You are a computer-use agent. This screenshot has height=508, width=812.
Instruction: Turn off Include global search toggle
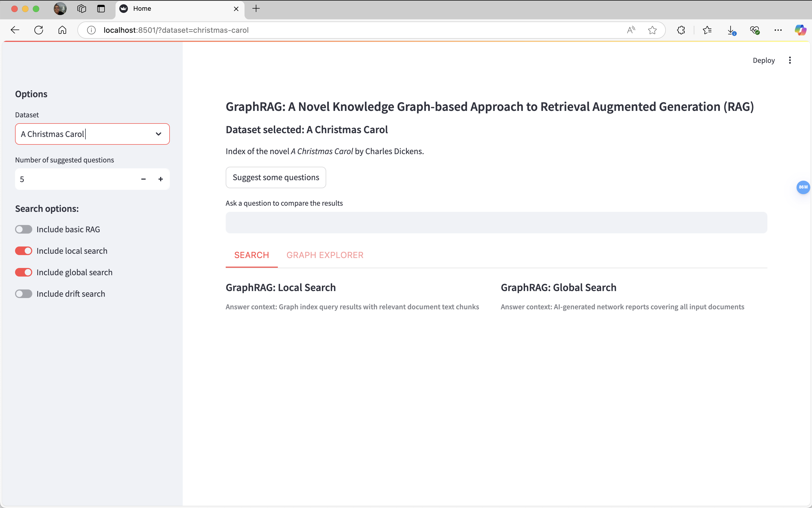pos(24,273)
